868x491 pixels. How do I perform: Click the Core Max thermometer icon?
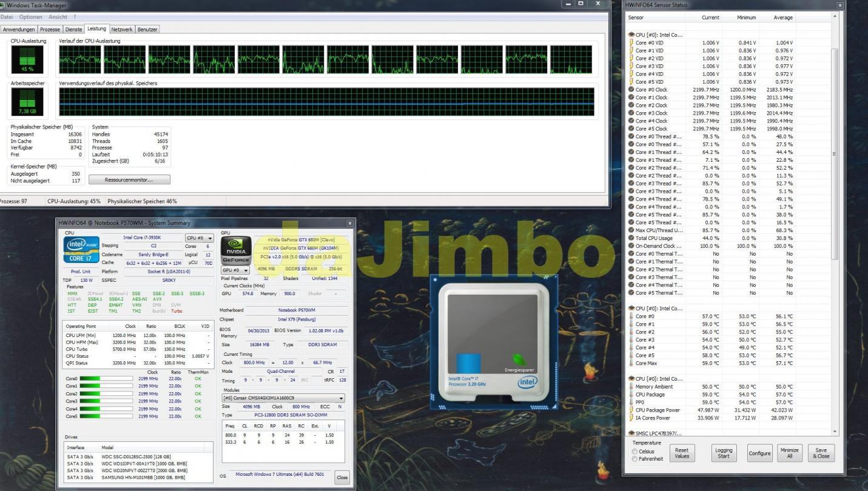[631, 363]
